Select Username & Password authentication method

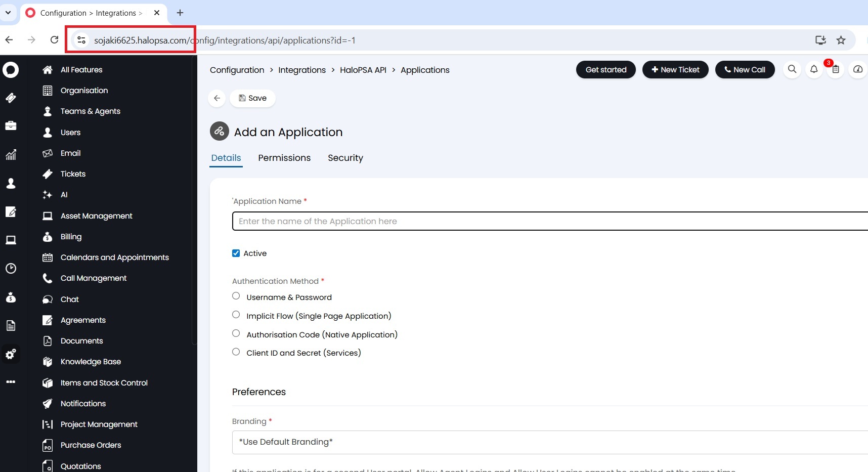click(236, 296)
